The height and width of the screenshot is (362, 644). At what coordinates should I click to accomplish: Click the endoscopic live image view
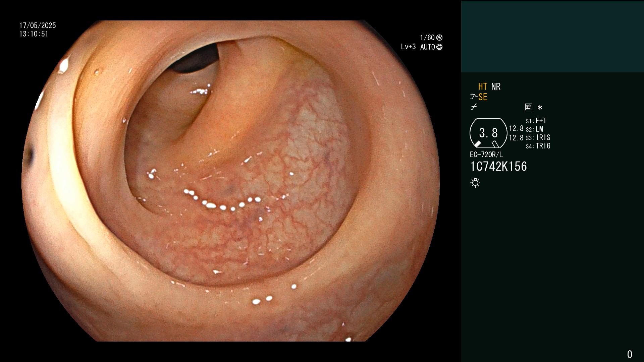coord(231,181)
